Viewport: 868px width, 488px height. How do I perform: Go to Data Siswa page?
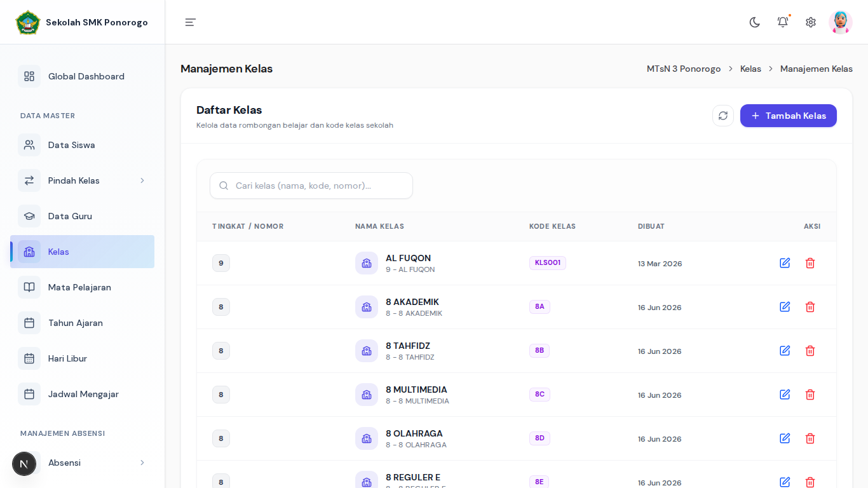pos(82,145)
